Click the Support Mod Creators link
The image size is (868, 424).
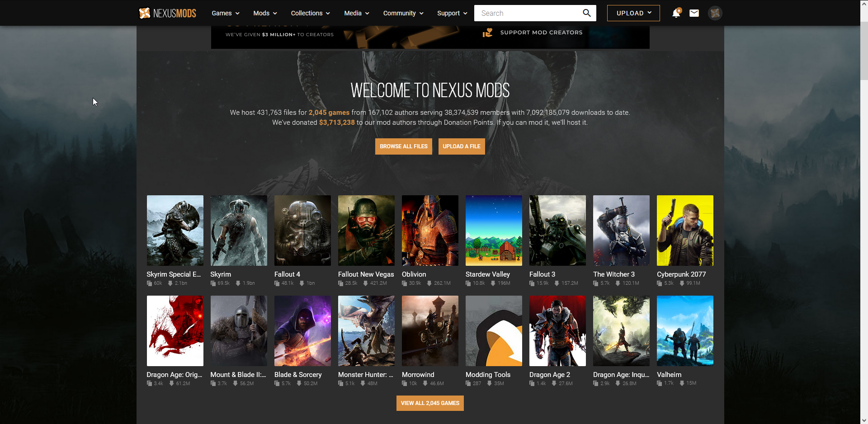[x=541, y=33]
